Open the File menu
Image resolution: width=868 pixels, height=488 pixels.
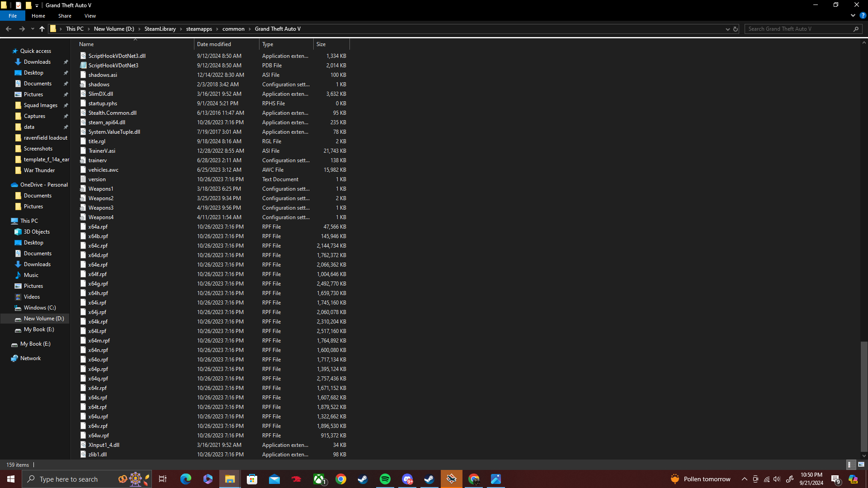[13, 16]
